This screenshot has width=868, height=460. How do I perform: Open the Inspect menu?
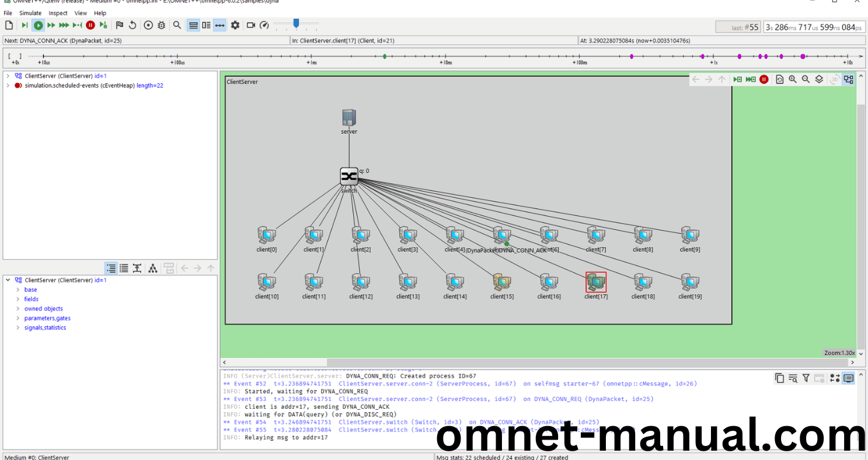58,13
